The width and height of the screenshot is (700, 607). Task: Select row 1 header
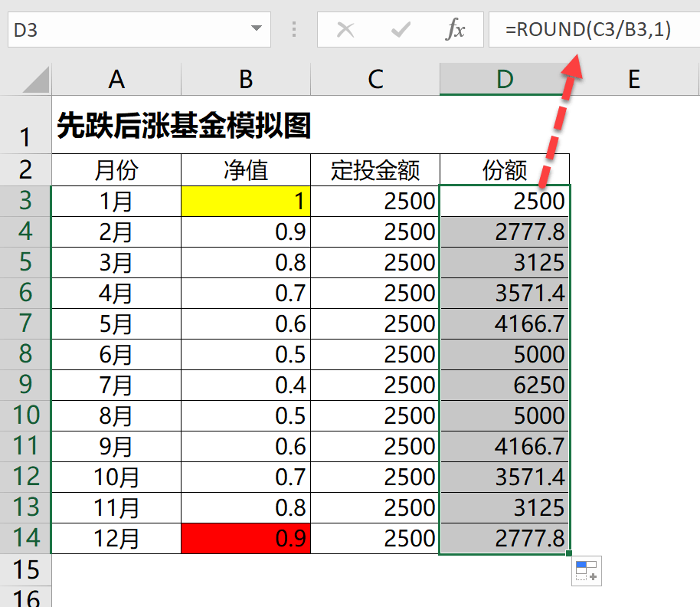[x=25, y=125]
